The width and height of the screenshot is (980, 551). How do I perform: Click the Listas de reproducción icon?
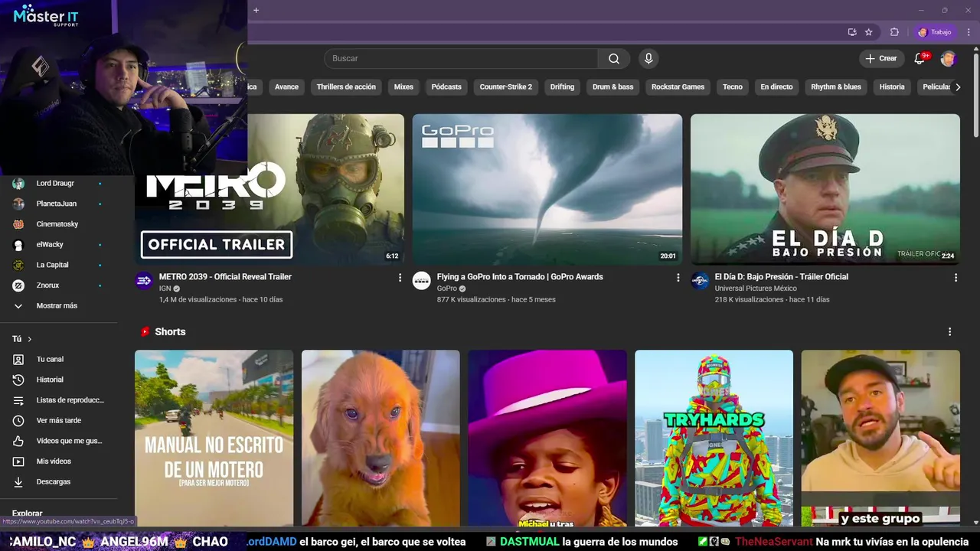18,400
